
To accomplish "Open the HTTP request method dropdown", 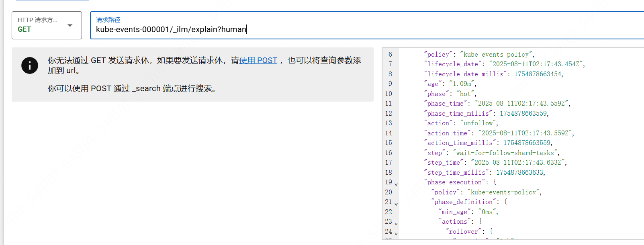I will point(47,25).
